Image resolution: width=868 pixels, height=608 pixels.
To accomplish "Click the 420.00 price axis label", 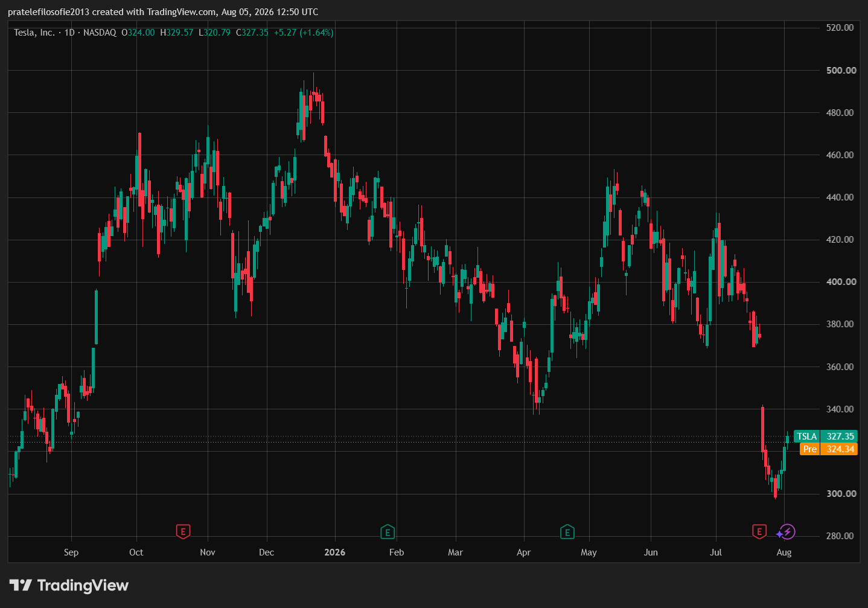I will (840, 239).
